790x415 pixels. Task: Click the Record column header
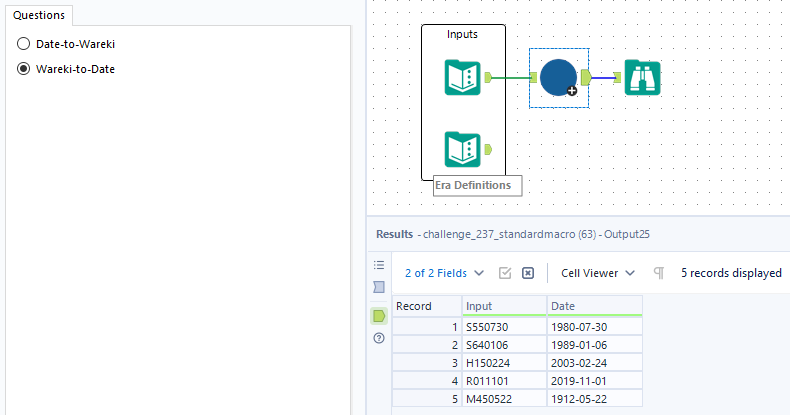click(427, 306)
